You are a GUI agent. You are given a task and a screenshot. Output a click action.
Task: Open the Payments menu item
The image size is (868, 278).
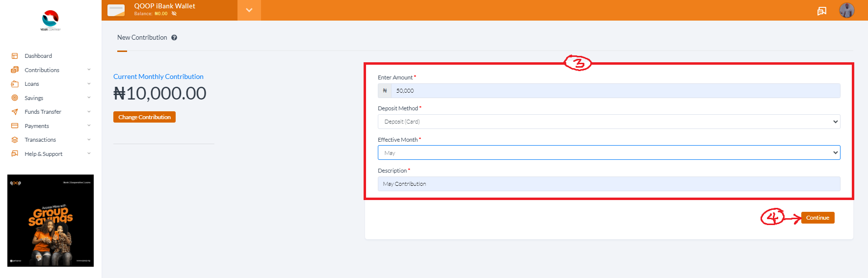coord(37,126)
